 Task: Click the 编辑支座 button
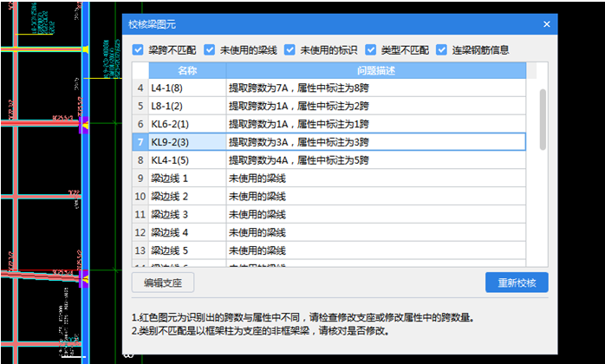click(x=163, y=283)
